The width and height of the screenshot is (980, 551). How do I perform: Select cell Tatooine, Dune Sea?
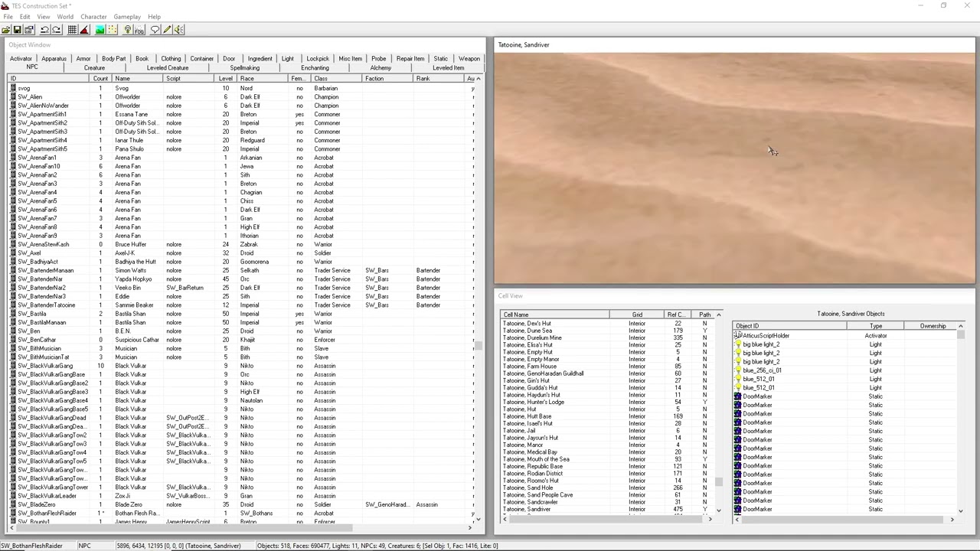point(607,331)
